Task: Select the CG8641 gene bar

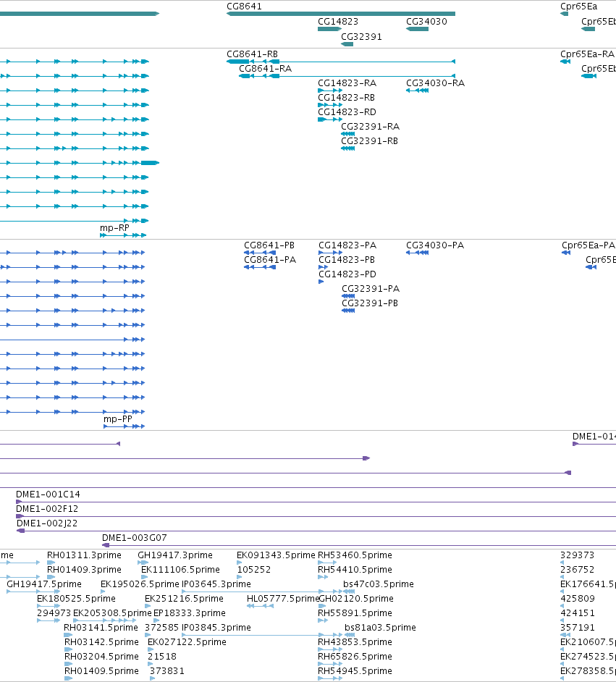Action: point(341,14)
